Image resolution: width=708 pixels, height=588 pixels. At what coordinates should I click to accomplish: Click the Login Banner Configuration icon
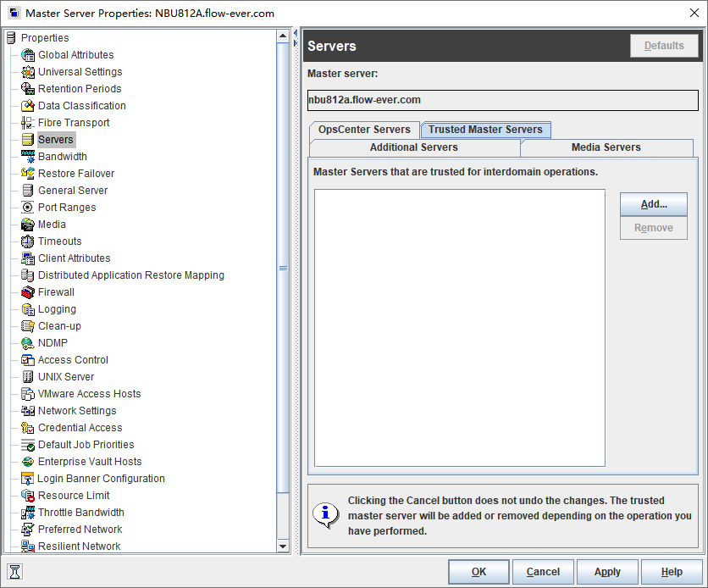click(28, 478)
